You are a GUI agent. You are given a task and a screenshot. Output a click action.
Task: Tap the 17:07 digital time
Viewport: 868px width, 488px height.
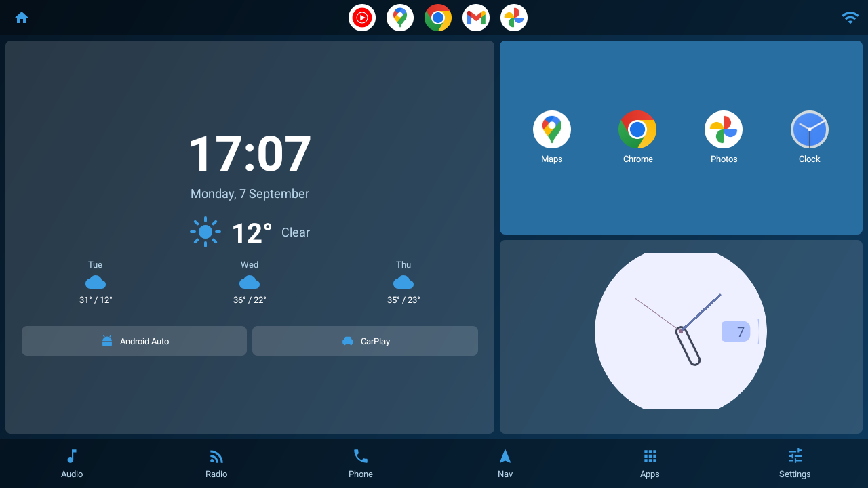click(250, 154)
